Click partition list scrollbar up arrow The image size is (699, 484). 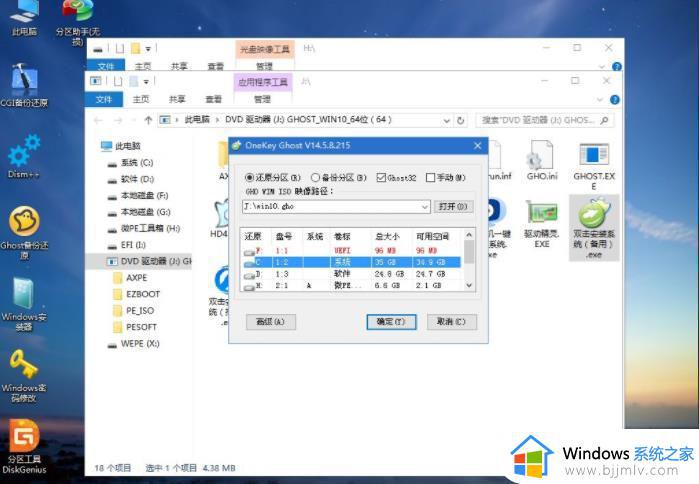[x=469, y=234]
